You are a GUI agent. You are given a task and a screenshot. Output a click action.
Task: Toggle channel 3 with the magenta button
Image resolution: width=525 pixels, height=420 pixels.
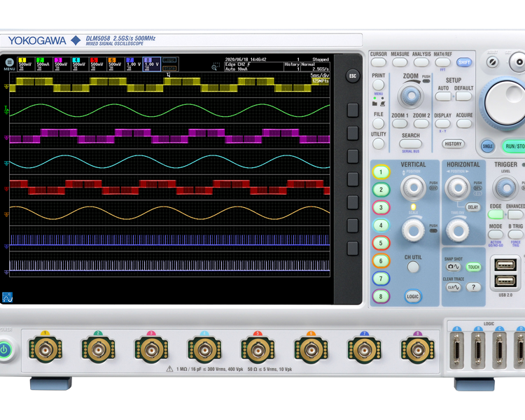[381, 207]
